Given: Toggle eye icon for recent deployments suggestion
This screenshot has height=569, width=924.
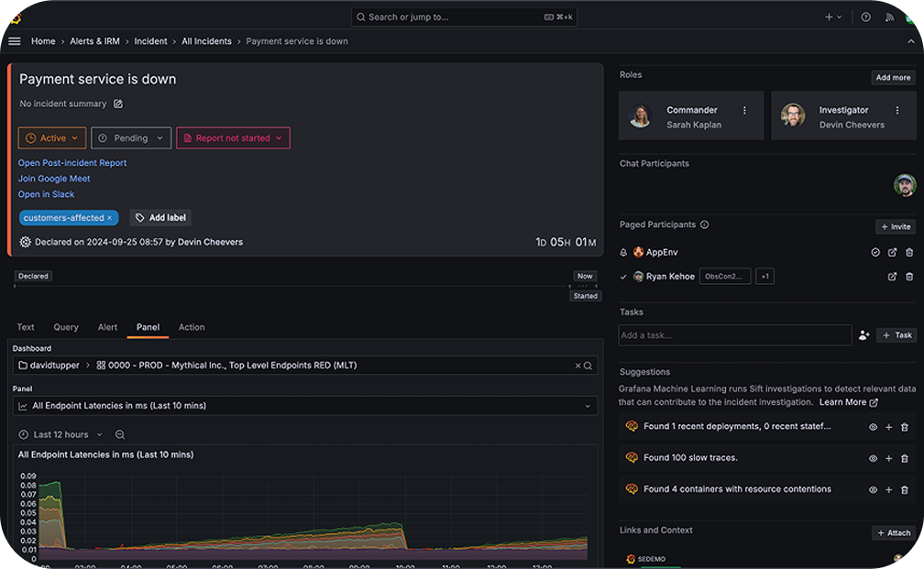Looking at the screenshot, I should click(873, 427).
